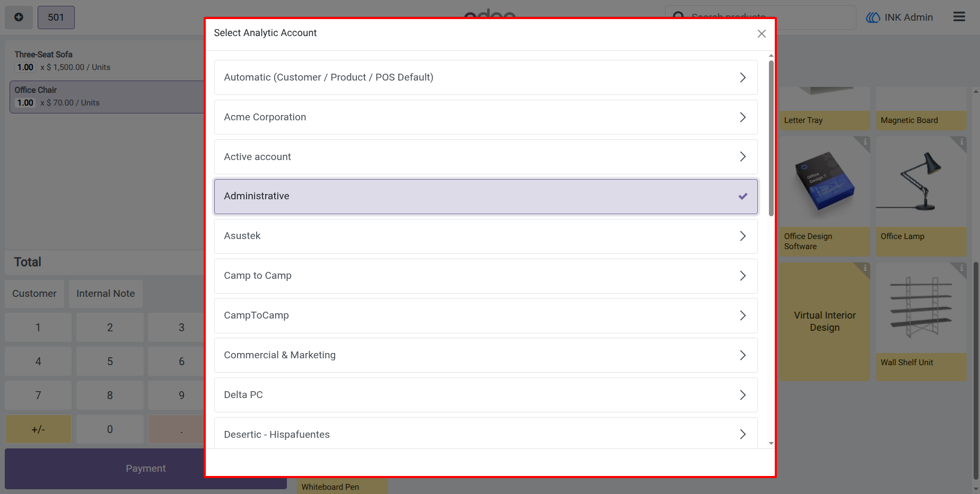Image resolution: width=980 pixels, height=494 pixels.
Task: Click chevron arrow on Automatic row
Action: pyautogui.click(x=743, y=77)
